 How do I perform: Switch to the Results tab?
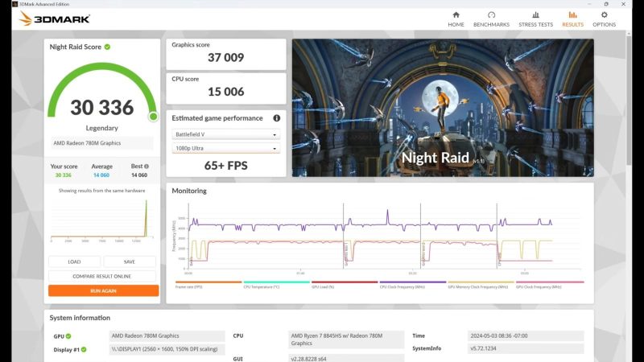click(x=572, y=19)
